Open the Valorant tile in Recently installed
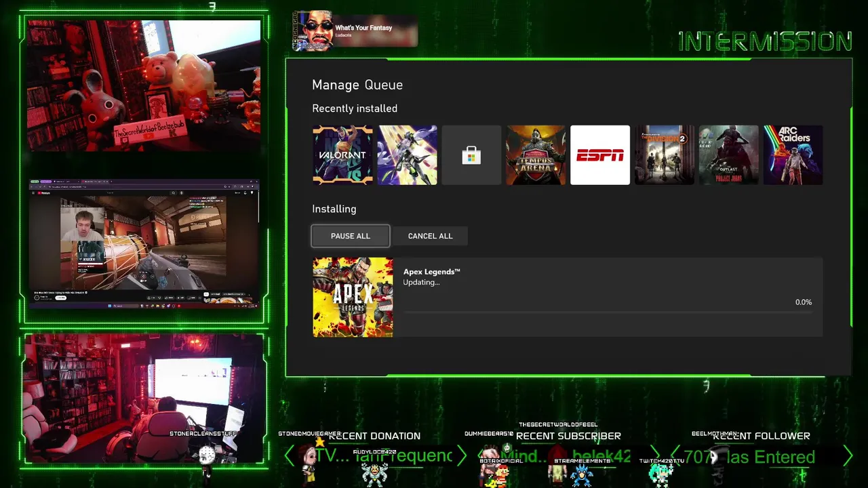Viewport: 868px width, 488px height. pos(342,155)
